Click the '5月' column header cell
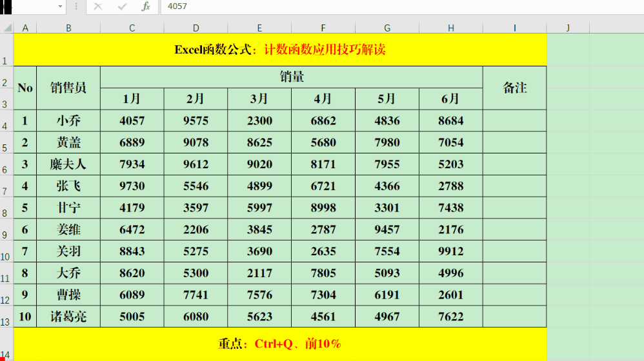 pyautogui.click(x=387, y=99)
